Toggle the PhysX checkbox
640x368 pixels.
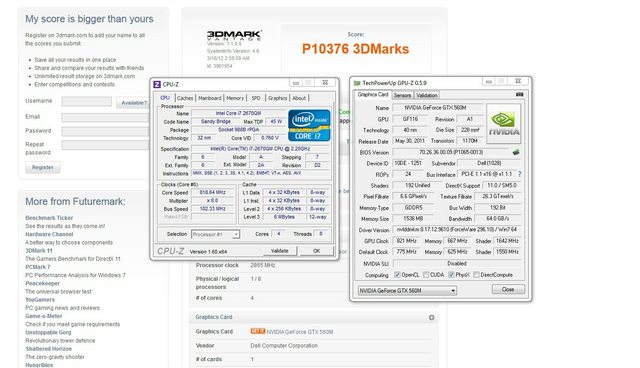(x=451, y=275)
